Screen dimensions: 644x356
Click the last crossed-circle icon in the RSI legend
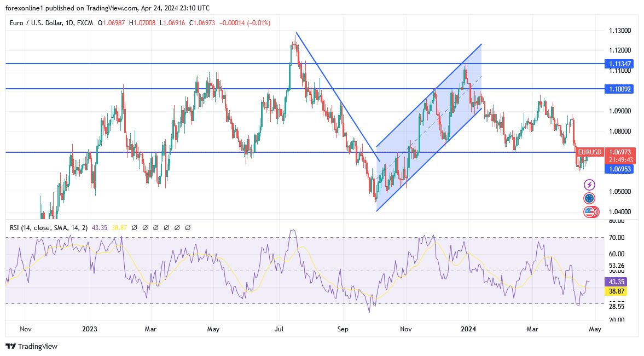188,227
